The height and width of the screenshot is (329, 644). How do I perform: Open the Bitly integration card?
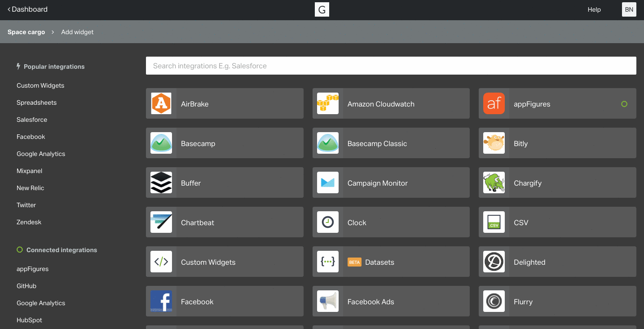557,143
